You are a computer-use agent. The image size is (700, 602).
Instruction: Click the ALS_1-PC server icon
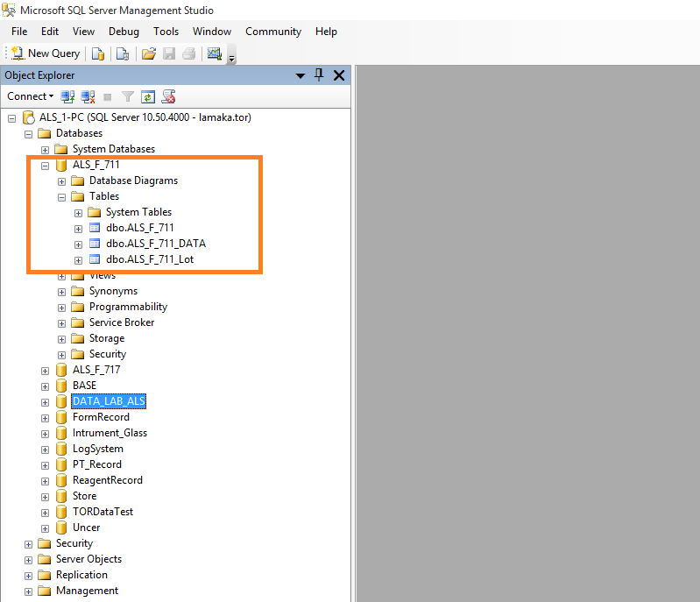click(x=29, y=117)
